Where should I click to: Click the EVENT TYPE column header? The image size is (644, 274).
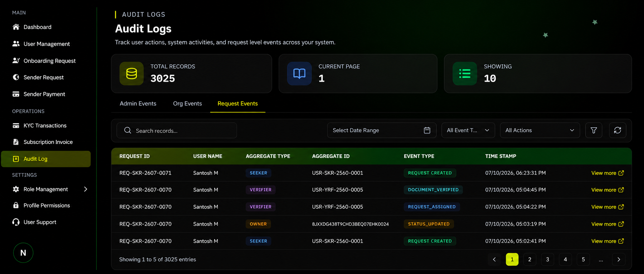pyautogui.click(x=419, y=156)
